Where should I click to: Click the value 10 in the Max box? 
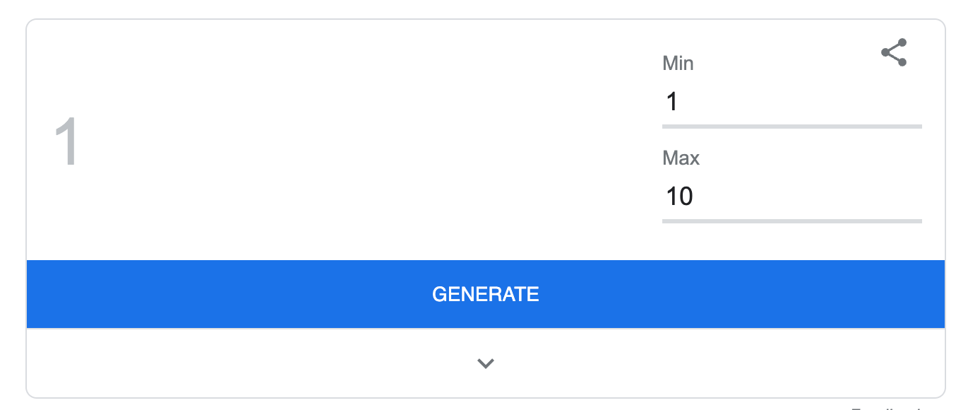(x=680, y=197)
